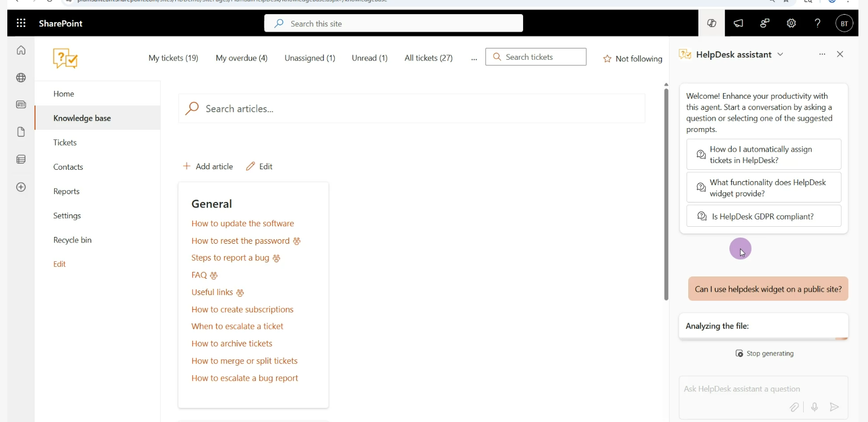Click the megaphone feedback icon

738,23
